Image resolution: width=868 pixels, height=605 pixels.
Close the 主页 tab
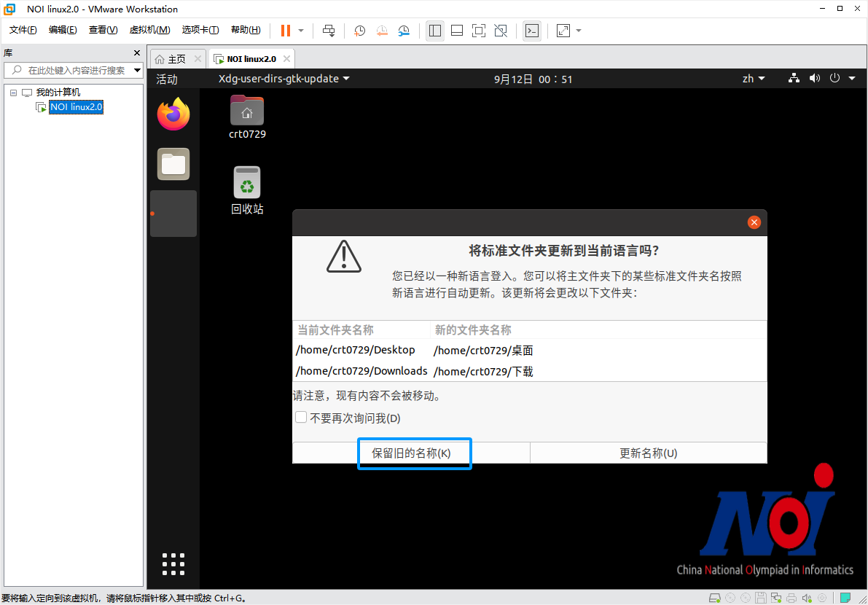coord(198,58)
